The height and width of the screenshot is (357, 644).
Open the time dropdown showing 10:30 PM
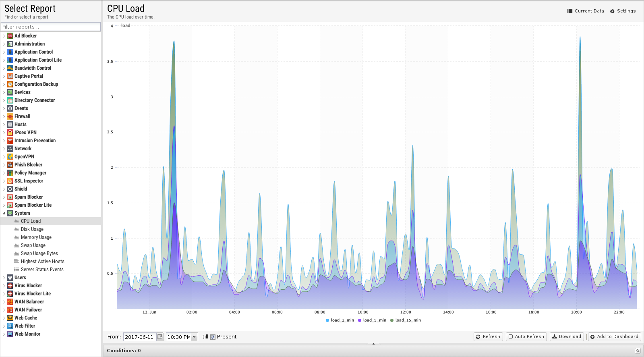coord(195,337)
